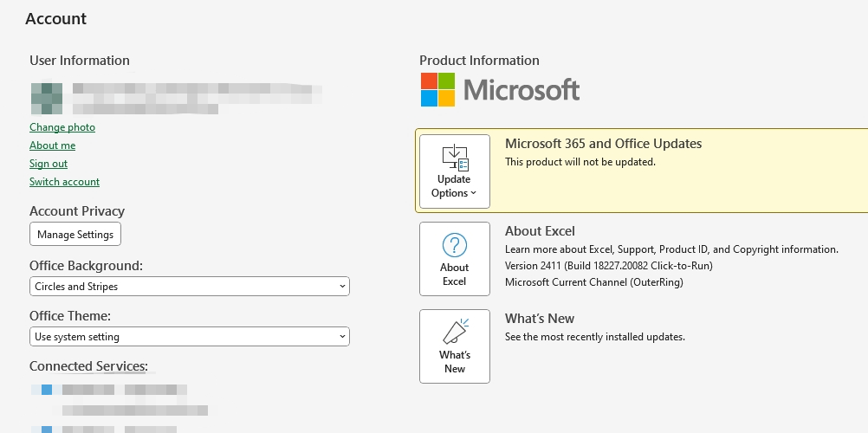Open Manage Settings for Account Privacy
Image resolution: width=868 pixels, height=433 pixels.
coord(75,234)
